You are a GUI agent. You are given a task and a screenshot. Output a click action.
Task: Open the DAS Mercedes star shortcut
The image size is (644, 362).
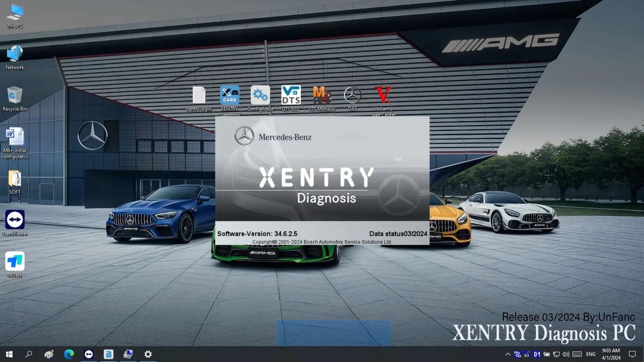(352, 99)
